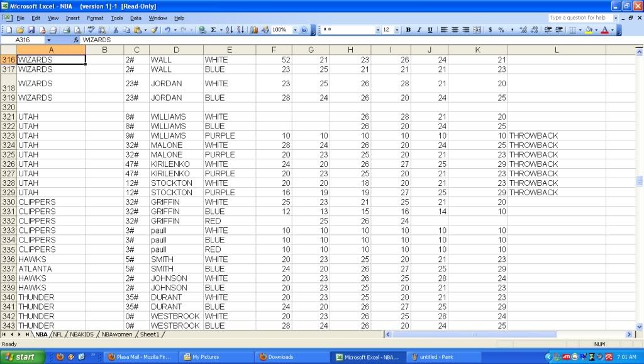
Task: Apply Percent style icon
Action: [501, 30]
